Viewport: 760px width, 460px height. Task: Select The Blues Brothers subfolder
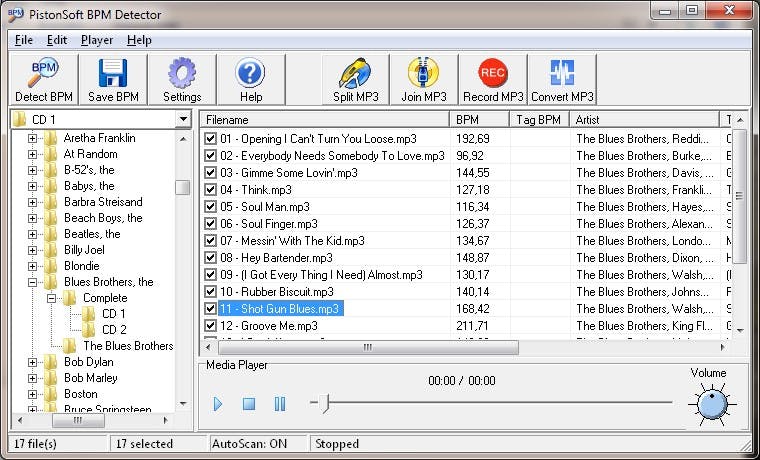pos(128,346)
